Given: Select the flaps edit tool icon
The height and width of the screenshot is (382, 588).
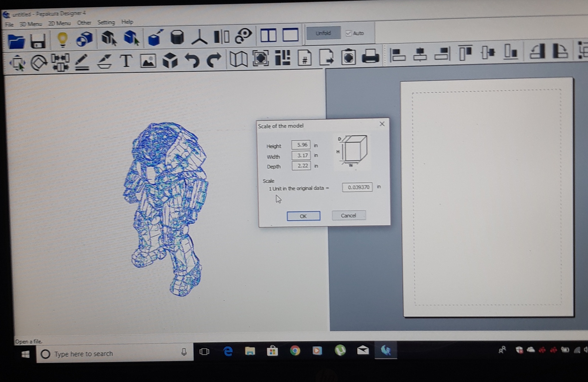Looking at the screenshot, I should pos(104,62).
